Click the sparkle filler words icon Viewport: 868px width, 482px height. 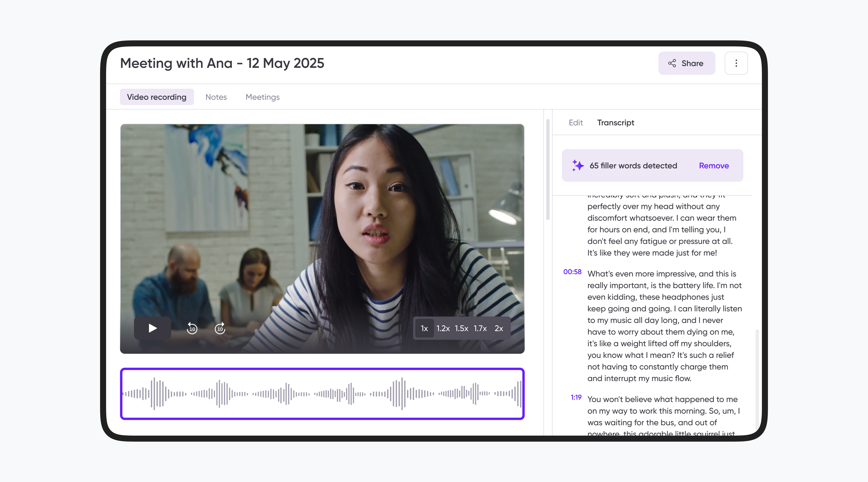(x=578, y=165)
